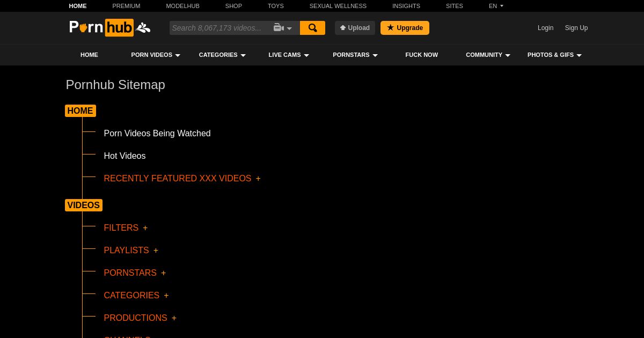Click the Upload button
The width and height of the screenshot is (644, 338).
point(355,28)
